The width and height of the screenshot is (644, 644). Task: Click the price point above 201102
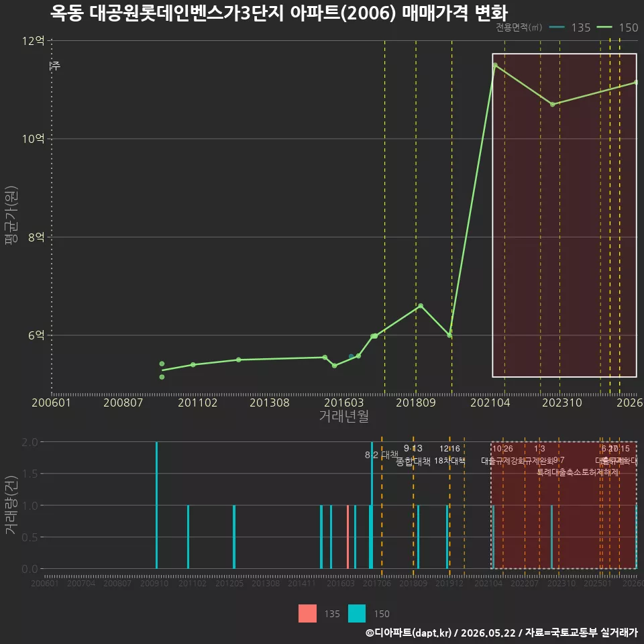(193, 365)
